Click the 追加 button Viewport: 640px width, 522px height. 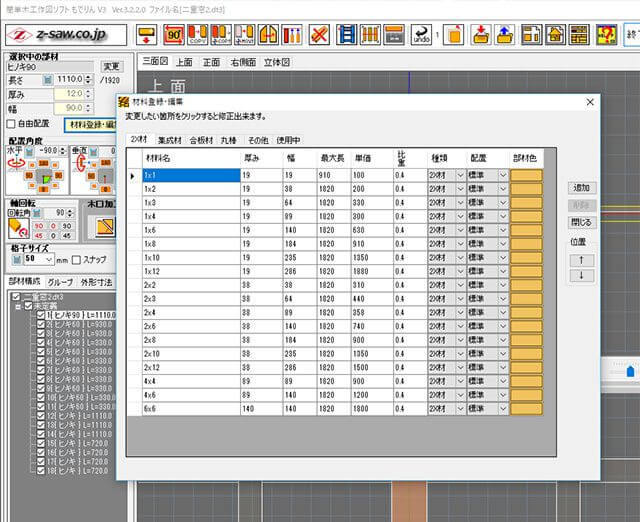coord(582,188)
